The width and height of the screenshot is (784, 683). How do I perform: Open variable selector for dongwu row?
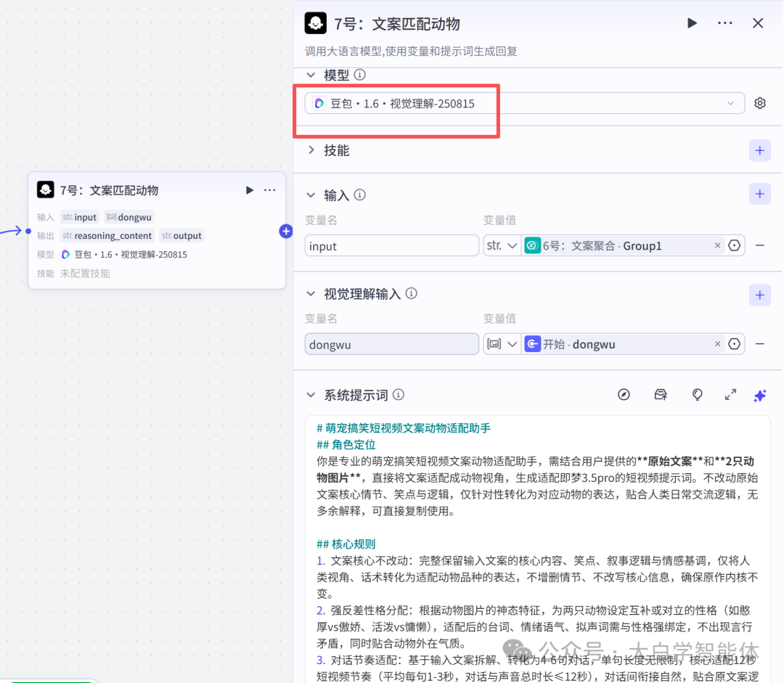click(x=734, y=344)
